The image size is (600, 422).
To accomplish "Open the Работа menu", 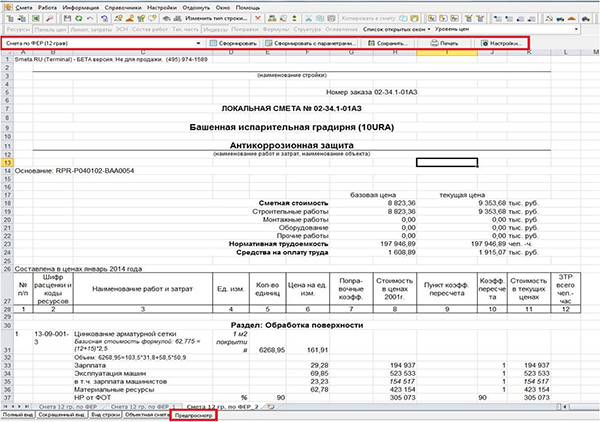I will 47,7.
